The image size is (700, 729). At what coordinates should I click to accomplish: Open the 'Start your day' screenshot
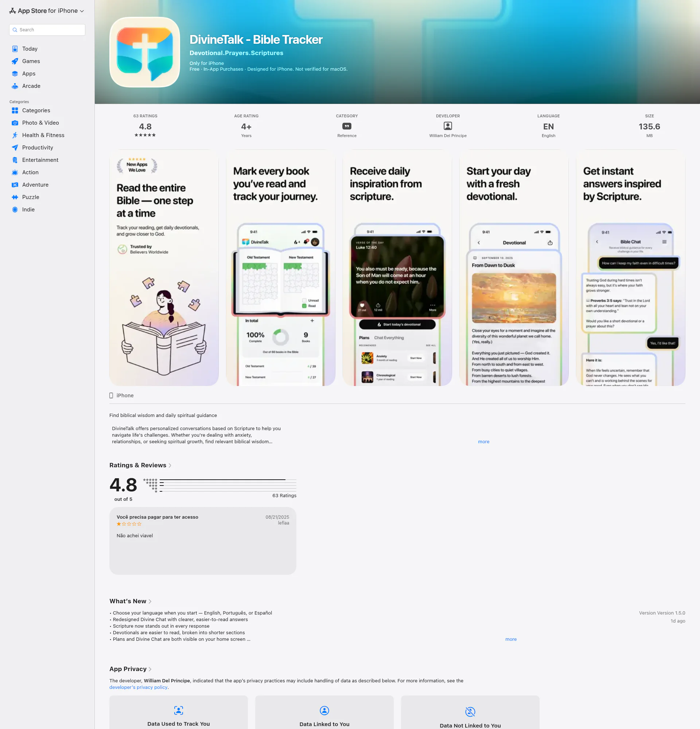[514, 268]
